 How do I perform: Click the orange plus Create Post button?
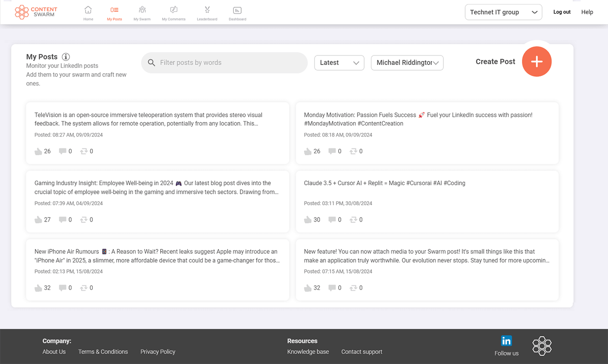tap(537, 61)
